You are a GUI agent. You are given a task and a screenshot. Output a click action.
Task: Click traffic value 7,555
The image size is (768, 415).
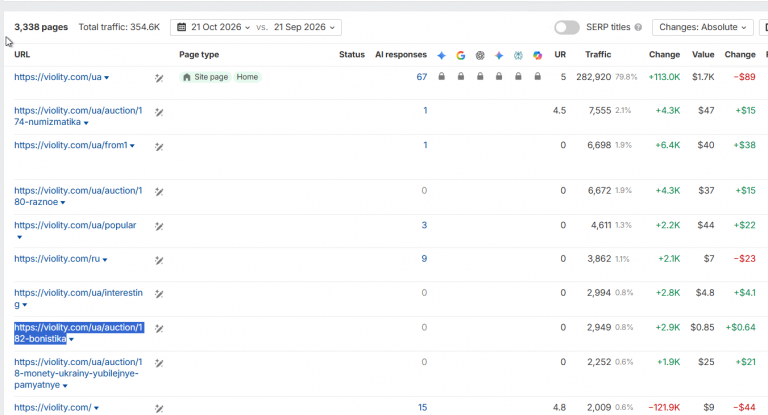pos(600,110)
